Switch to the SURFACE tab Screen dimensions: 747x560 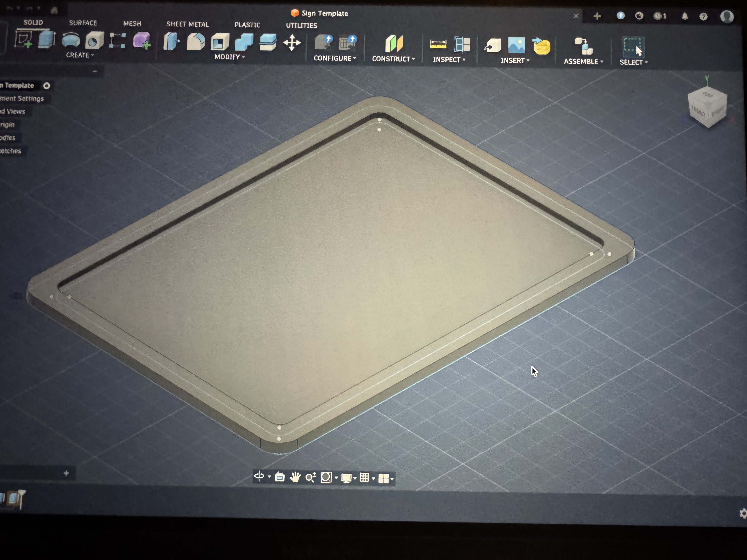click(83, 23)
